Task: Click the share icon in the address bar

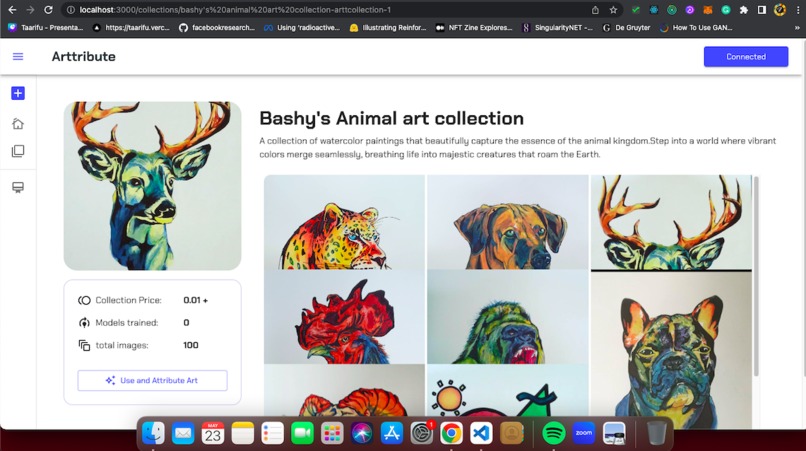Action: 595,10
